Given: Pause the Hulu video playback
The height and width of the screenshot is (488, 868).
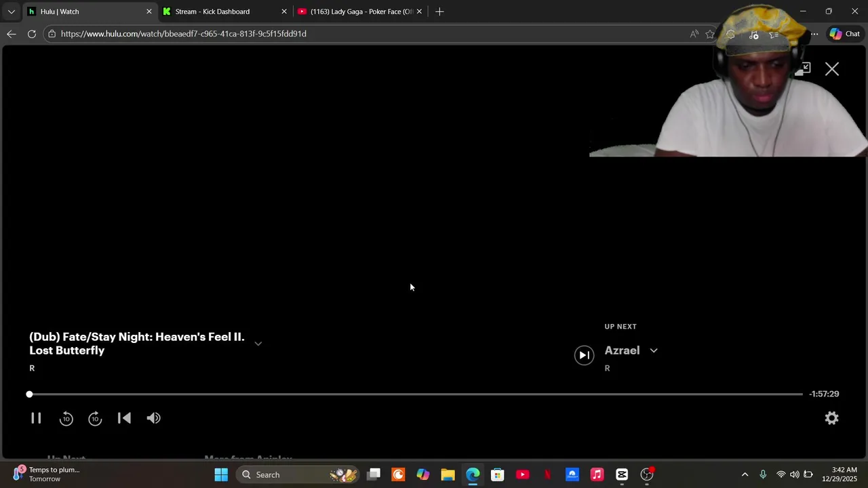Looking at the screenshot, I should point(36,418).
